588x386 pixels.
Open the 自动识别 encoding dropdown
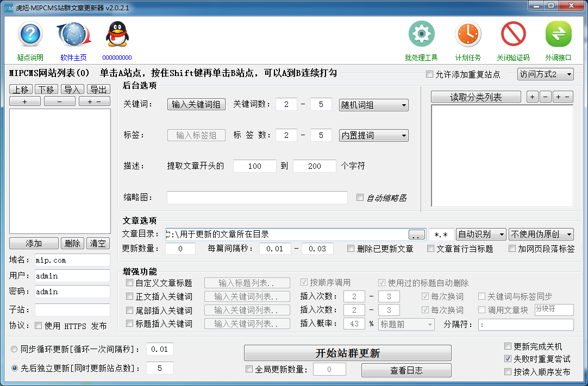[x=481, y=234]
